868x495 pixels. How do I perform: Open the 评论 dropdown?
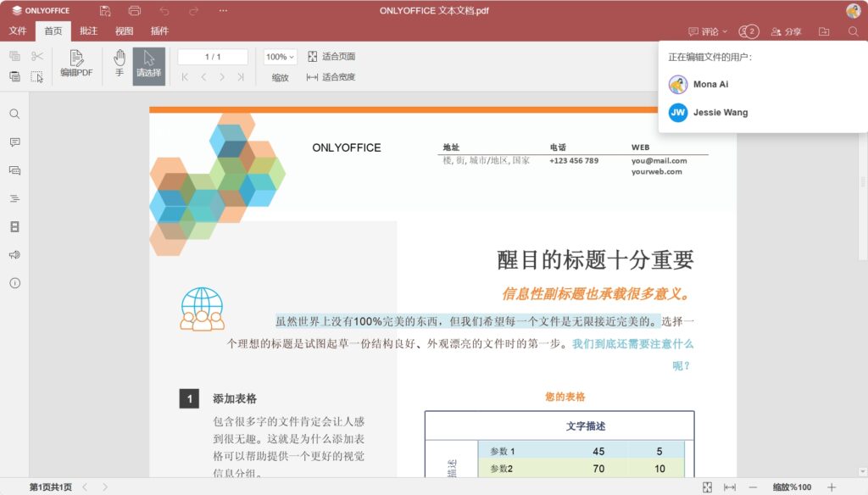click(x=708, y=31)
